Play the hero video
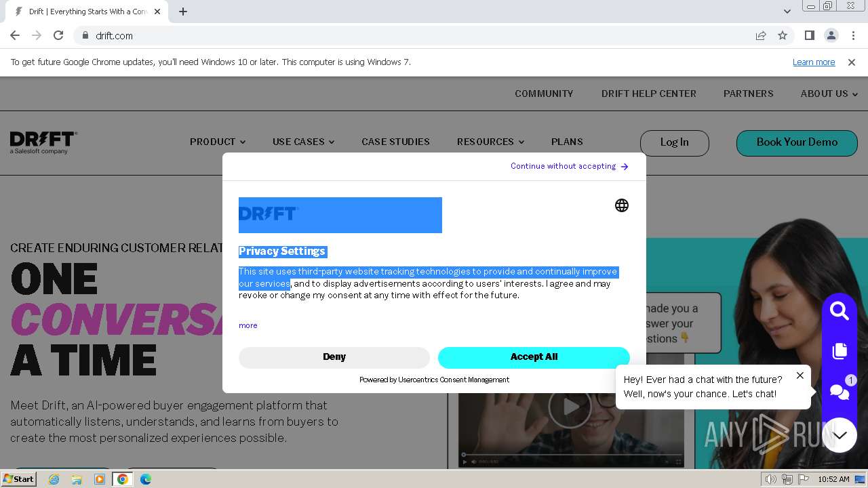 tap(570, 407)
